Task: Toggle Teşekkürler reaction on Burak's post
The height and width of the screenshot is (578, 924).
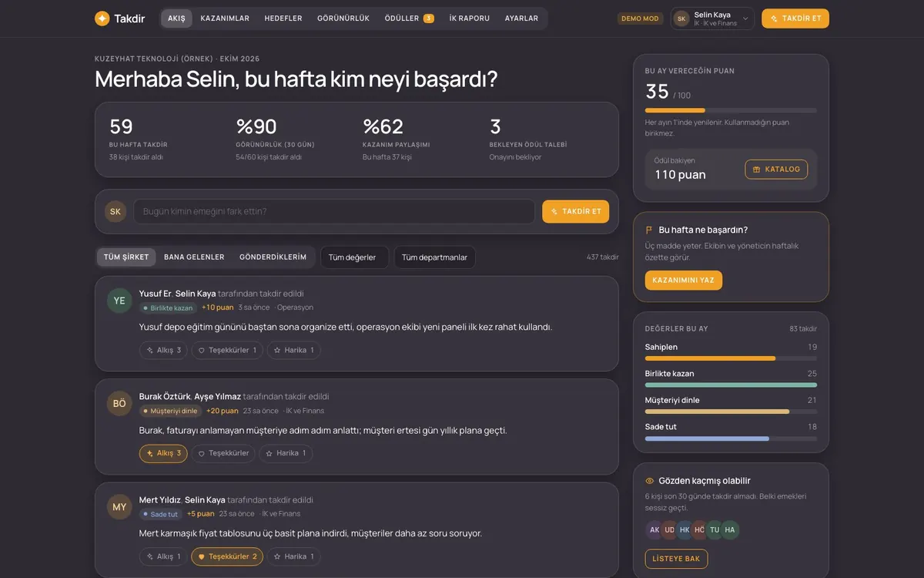Action: [x=223, y=453]
